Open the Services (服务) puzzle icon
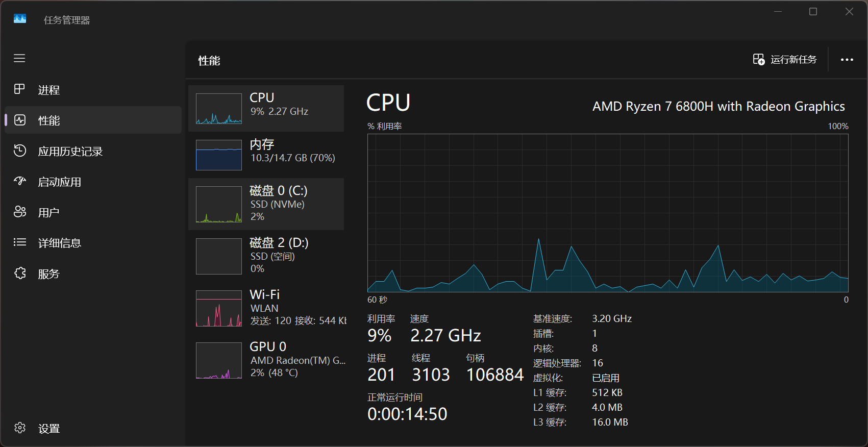The height and width of the screenshot is (447, 868). point(20,274)
